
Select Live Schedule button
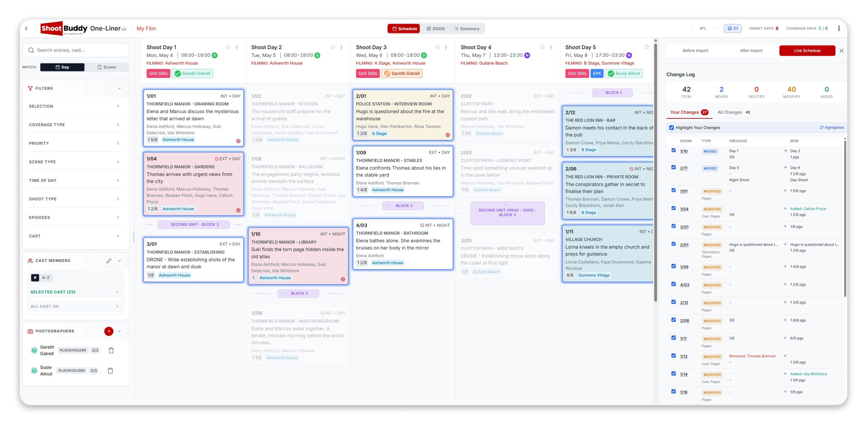[x=807, y=51]
